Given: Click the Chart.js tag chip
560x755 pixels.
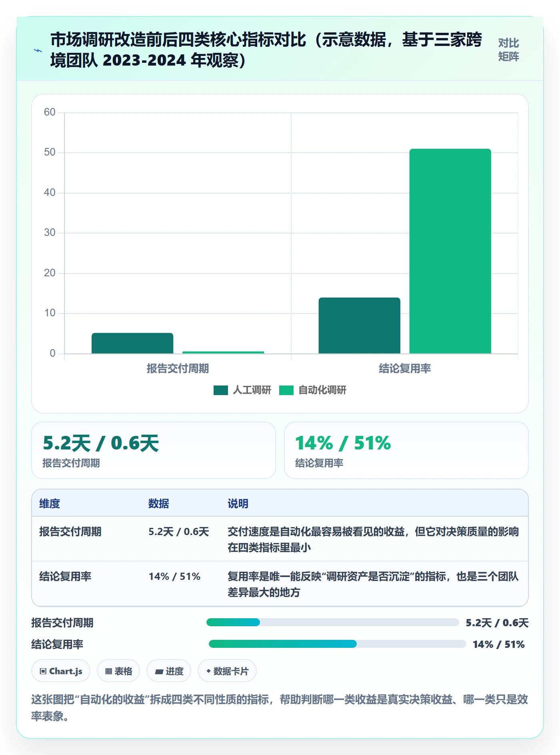Looking at the screenshot, I should (61, 671).
